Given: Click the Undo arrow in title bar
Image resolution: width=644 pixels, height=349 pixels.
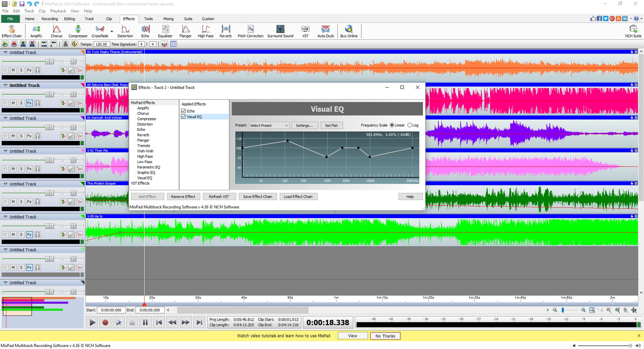Looking at the screenshot, I should [x=29, y=4].
